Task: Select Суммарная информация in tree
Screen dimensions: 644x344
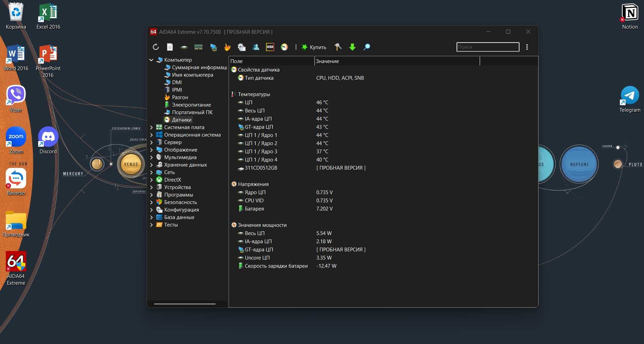Action: click(x=196, y=67)
